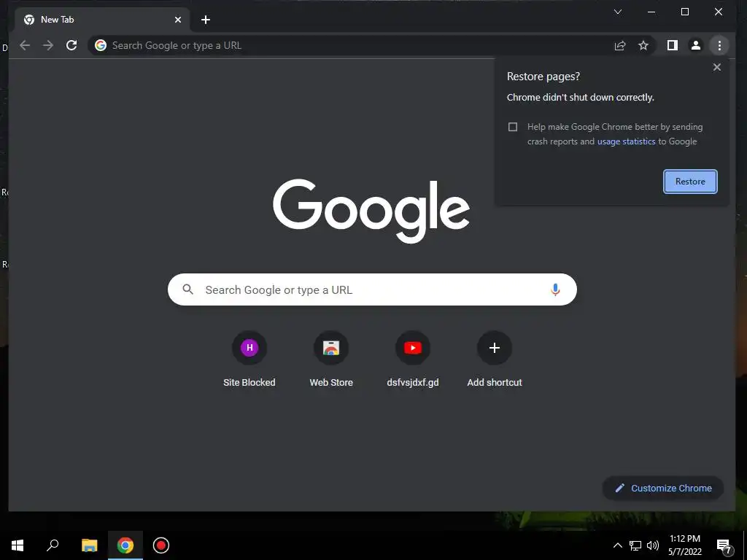Open the volume tray icon
The height and width of the screenshot is (560, 747).
(652, 545)
